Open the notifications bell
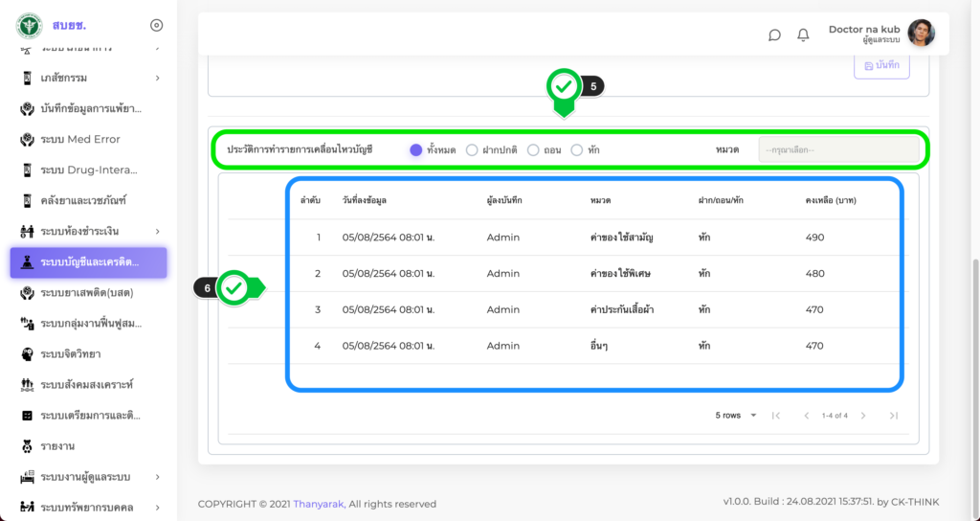The width and height of the screenshot is (980, 521). coord(803,35)
